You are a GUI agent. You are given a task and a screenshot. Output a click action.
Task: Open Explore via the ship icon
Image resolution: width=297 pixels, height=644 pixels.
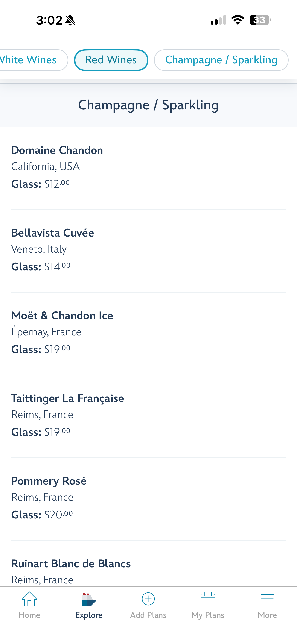89,599
